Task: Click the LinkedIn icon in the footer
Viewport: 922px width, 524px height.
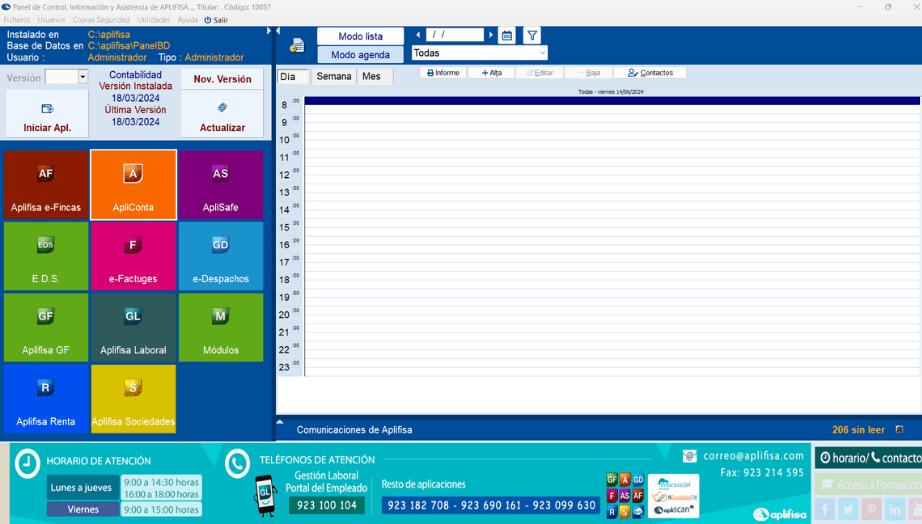Action: coord(895,509)
